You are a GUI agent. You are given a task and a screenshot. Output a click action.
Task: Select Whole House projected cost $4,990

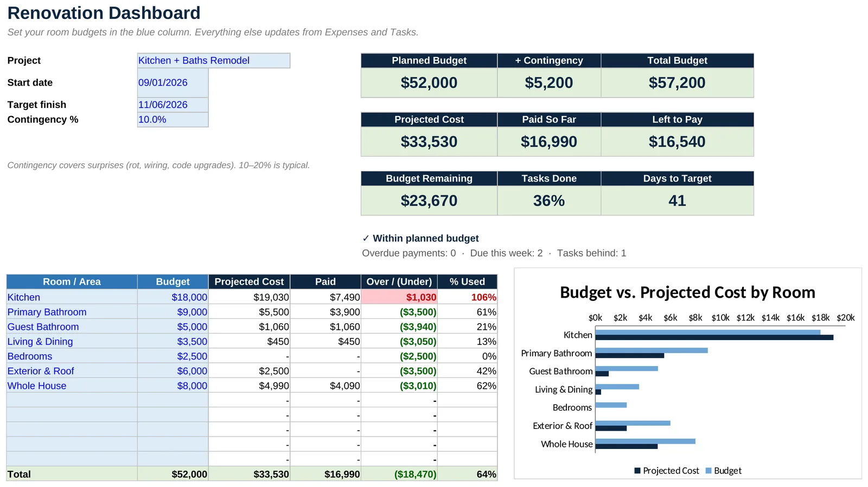coord(250,386)
